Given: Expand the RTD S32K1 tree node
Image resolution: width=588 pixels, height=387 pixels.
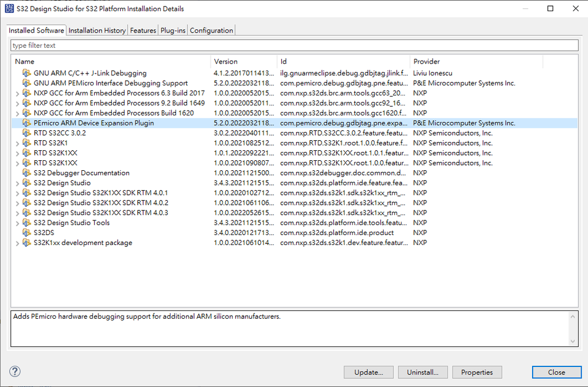Looking at the screenshot, I should point(17,143).
